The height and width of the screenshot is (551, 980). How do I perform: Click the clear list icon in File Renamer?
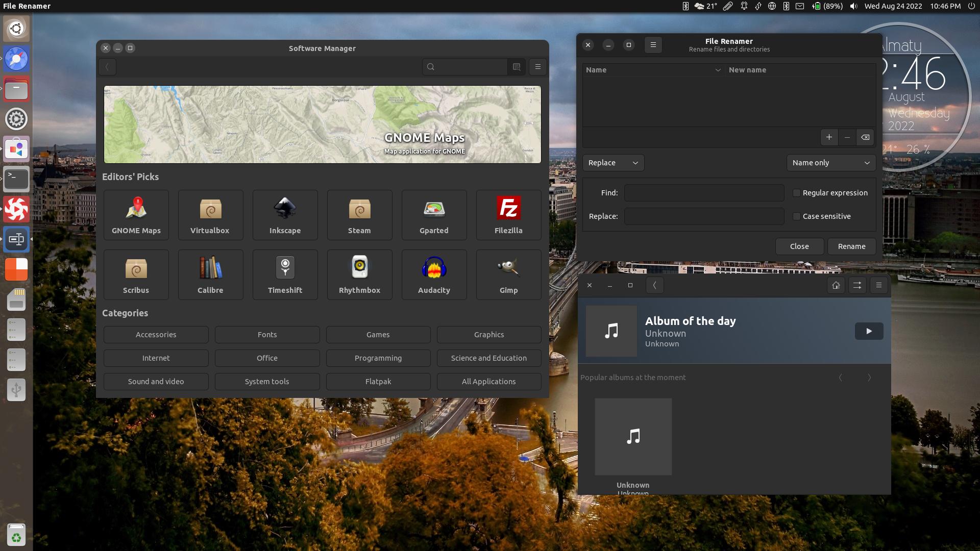tap(865, 137)
